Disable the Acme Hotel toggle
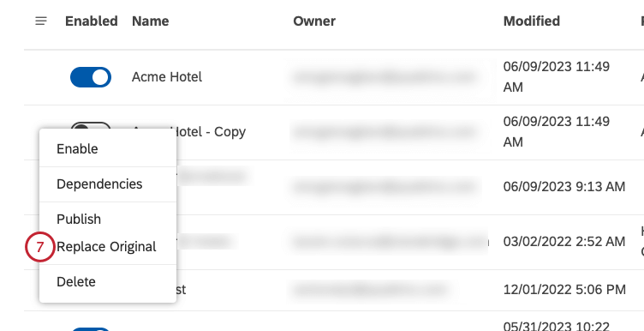This screenshot has height=331, width=644. pyautogui.click(x=91, y=77)
